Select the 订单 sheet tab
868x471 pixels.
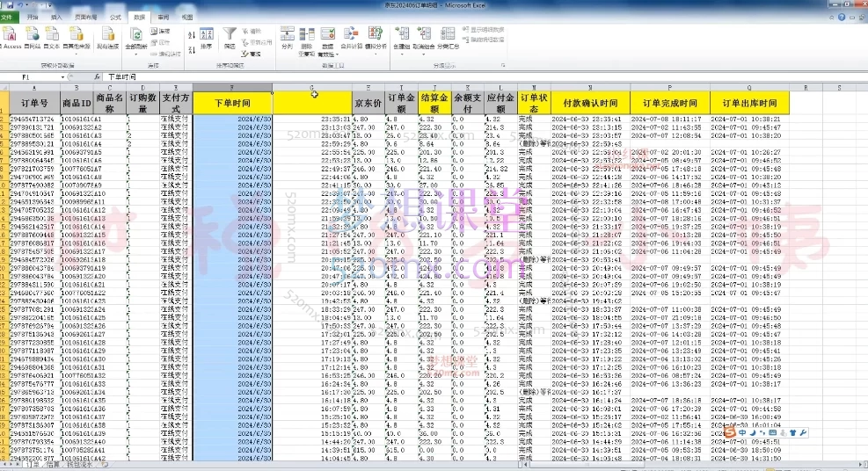coord(33,465)
